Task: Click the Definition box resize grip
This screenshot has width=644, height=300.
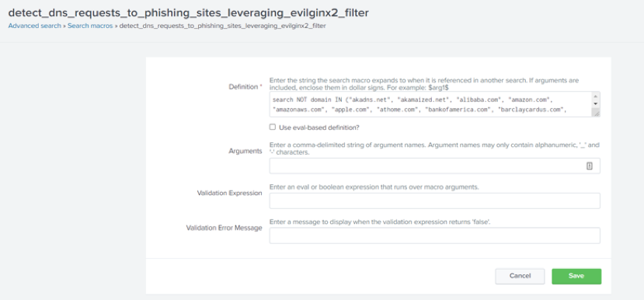Action: (x=597, y=113)
